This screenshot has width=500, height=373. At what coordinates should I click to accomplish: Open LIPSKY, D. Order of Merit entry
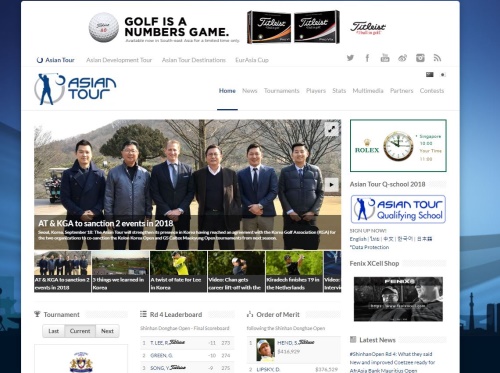coord(294,369)
